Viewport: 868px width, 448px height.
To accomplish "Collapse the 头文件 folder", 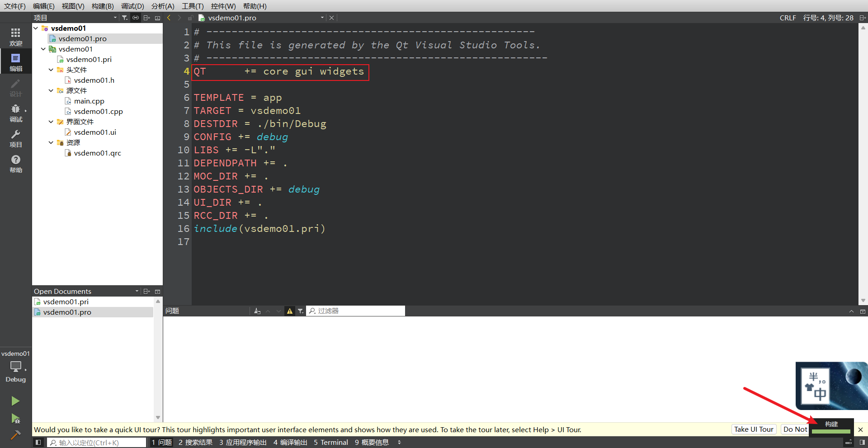I will pos(51,70).
